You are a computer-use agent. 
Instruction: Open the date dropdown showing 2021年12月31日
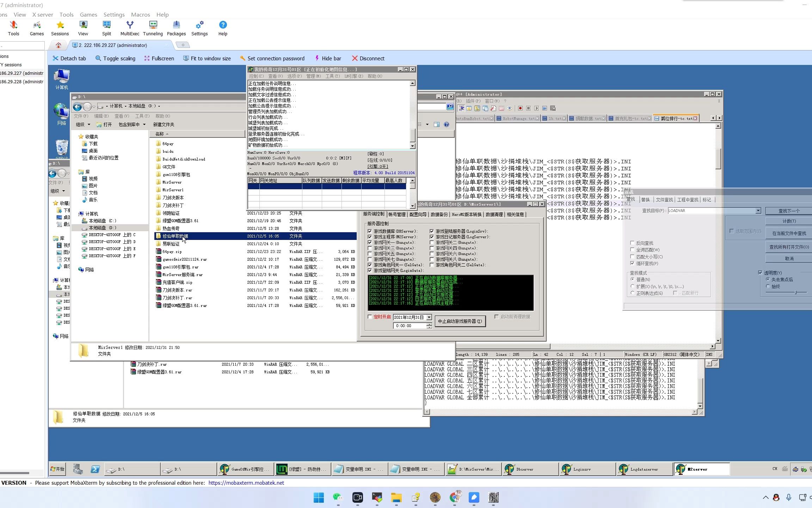coord(429,317)
